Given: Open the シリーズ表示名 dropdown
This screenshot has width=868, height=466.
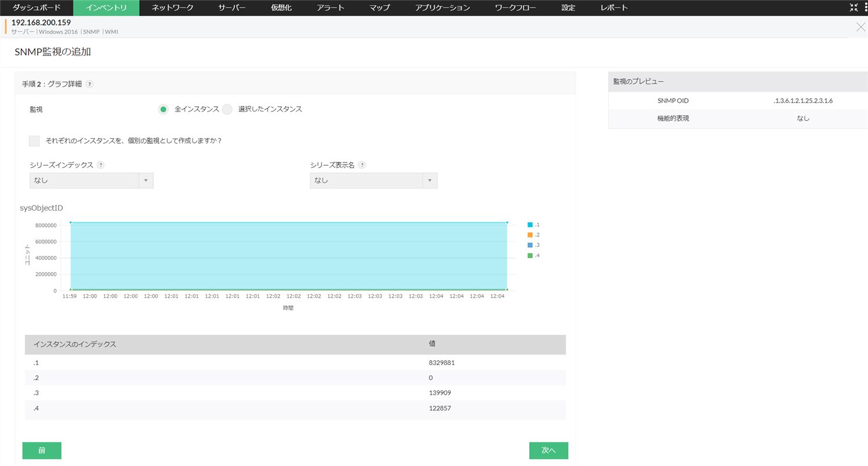Looking at the screenshot, I should (373, 180).
